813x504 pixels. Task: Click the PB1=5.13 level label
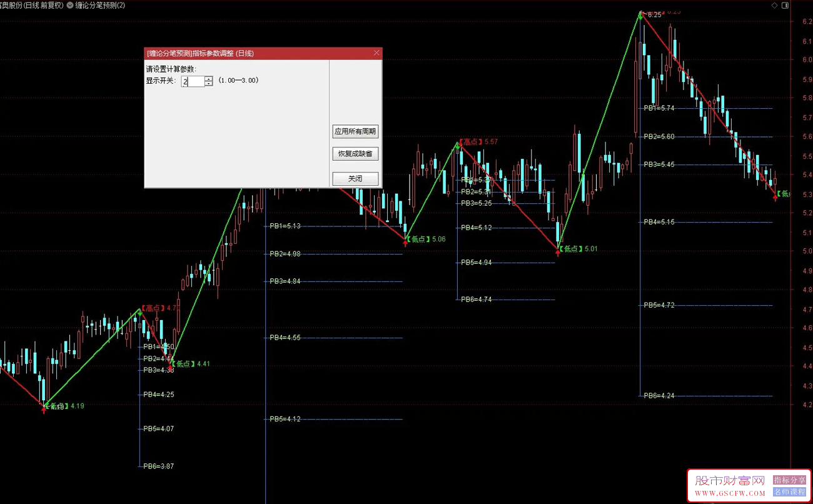tap(285, 226)
